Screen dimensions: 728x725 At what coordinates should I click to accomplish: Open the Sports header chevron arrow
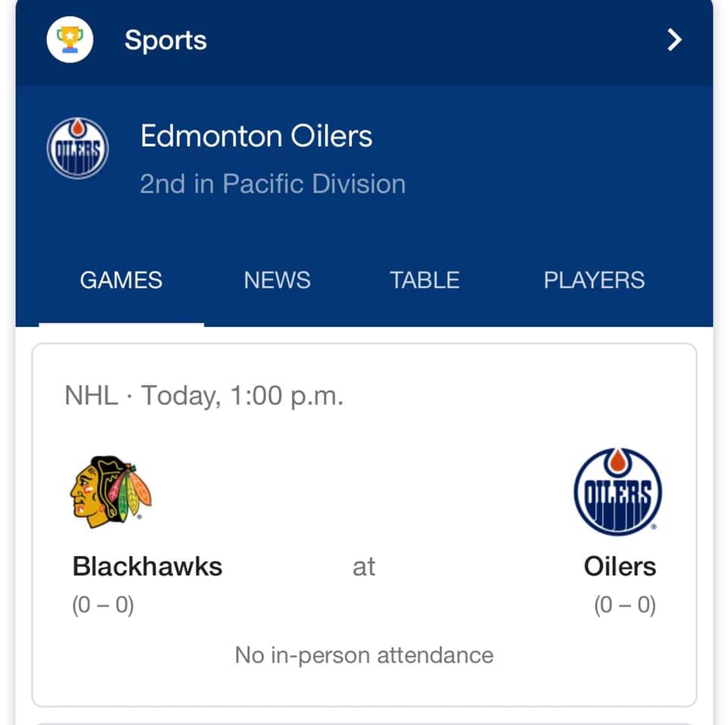674,39
